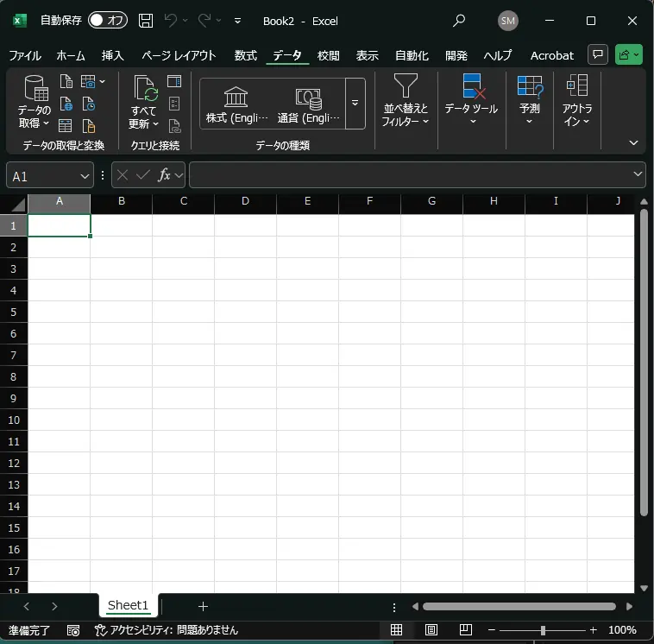Image resolution: width=654 pixels, height=644 pixels.
Task: Open the ファイル tab
Action: 25,55
